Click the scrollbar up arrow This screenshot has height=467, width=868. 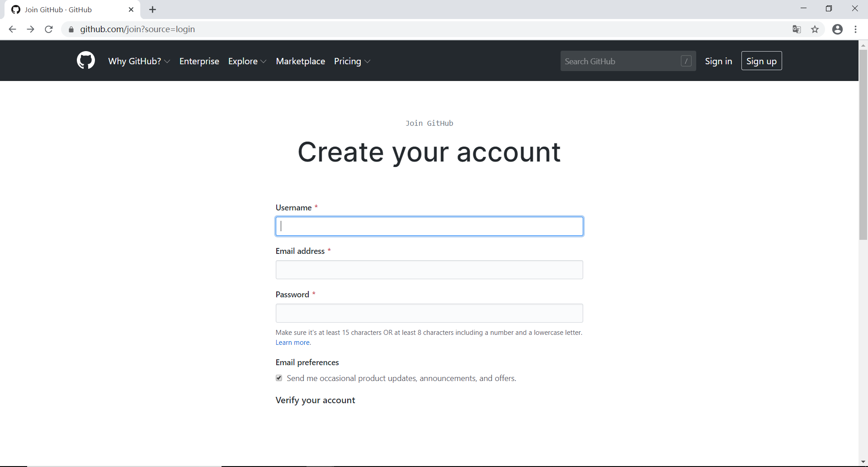pos(863,45)
